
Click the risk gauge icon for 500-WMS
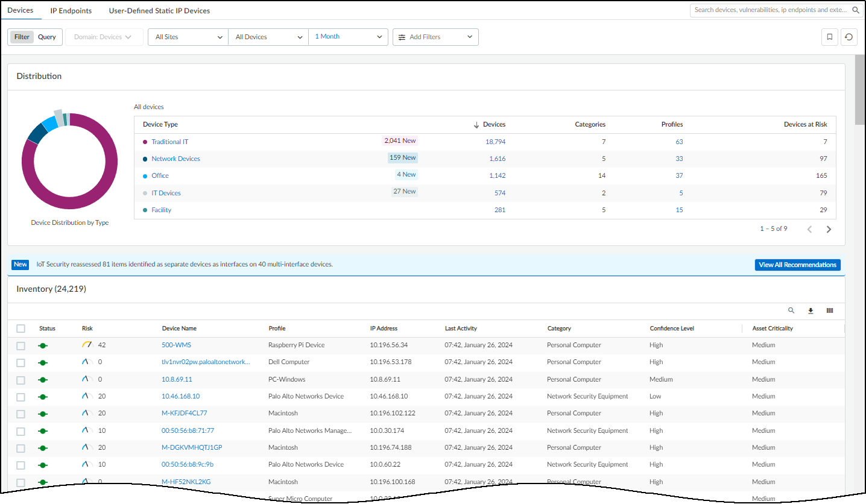(87, 345)
